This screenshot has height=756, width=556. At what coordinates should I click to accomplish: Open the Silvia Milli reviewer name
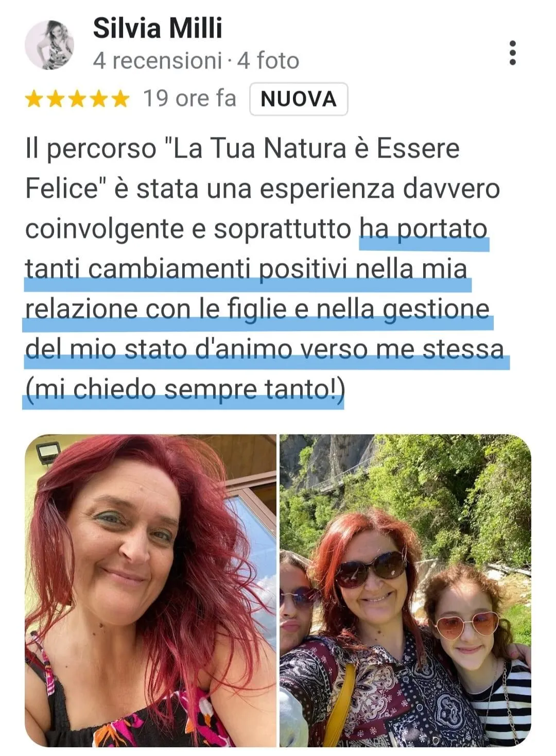(158, 28)
